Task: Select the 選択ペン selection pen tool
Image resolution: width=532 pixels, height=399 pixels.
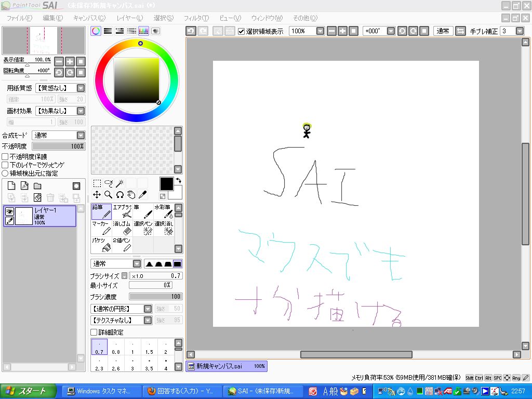Action: 143,228
